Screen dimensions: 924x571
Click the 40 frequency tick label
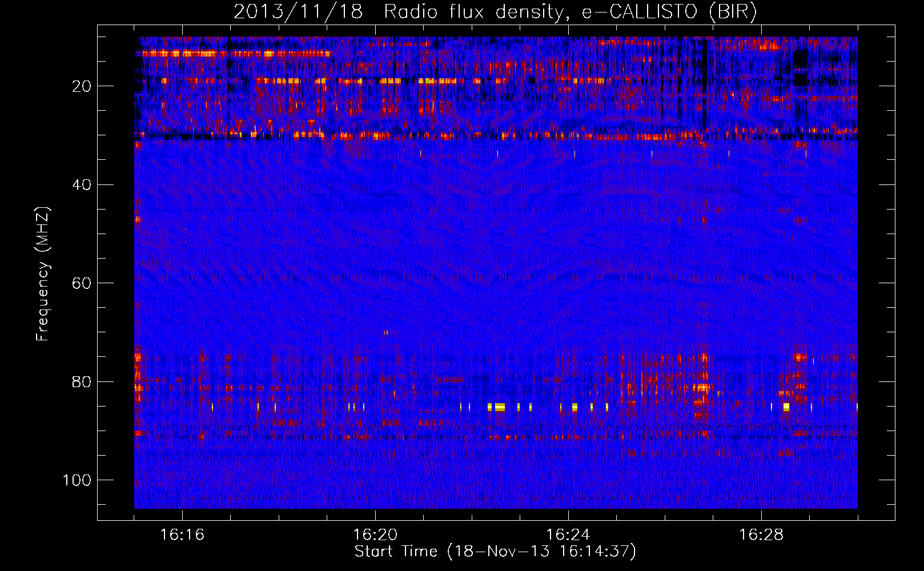pos(82,185)
